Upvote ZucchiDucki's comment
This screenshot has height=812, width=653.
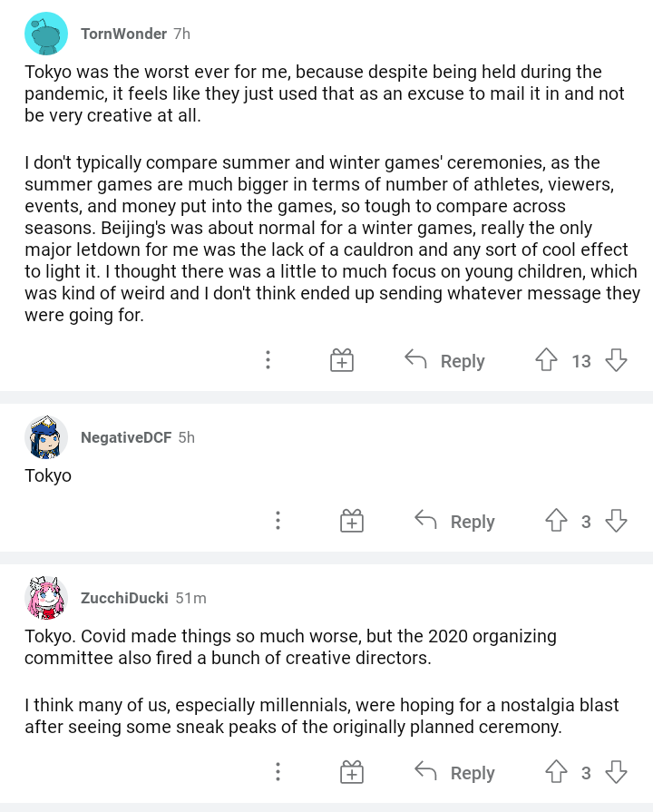click(x=555, y=773)
